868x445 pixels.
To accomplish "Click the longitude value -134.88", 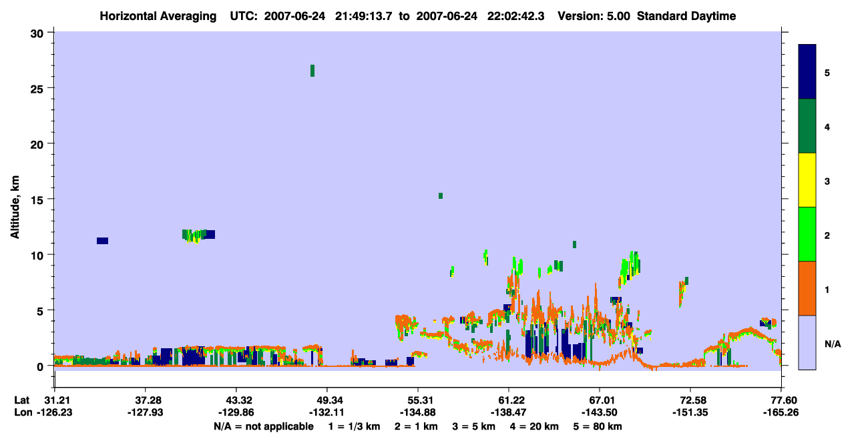I will 417,412.
